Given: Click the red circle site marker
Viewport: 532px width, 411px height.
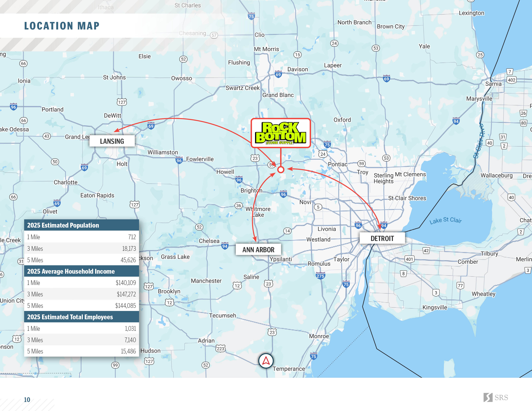Looking at the screenshot, I should pyautogui.click(x=281, y=170).
